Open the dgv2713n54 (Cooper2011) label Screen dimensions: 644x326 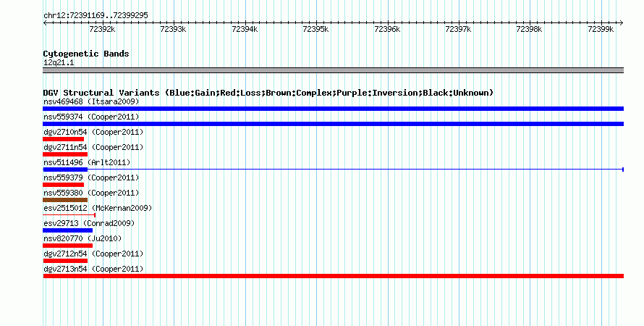click(93, 269)
